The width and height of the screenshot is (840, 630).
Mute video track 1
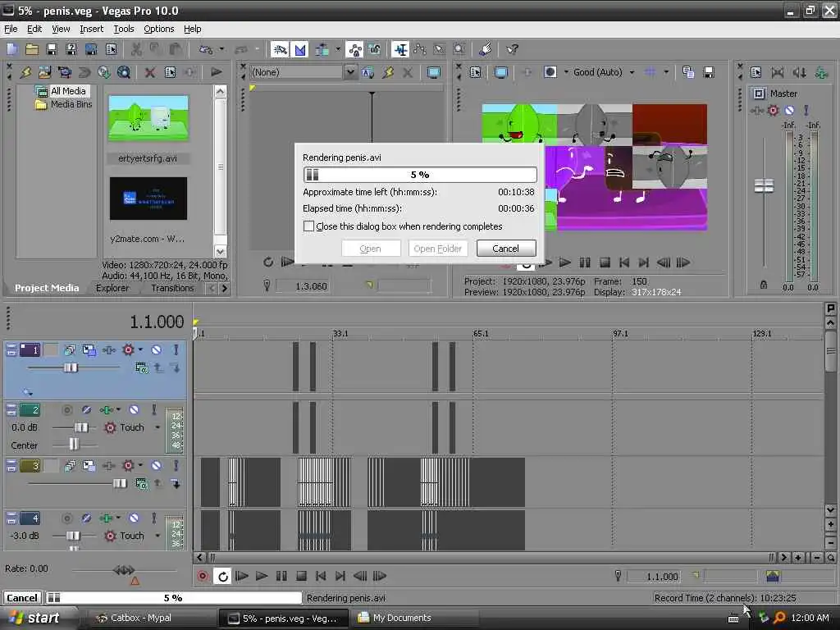pos(156,349)
